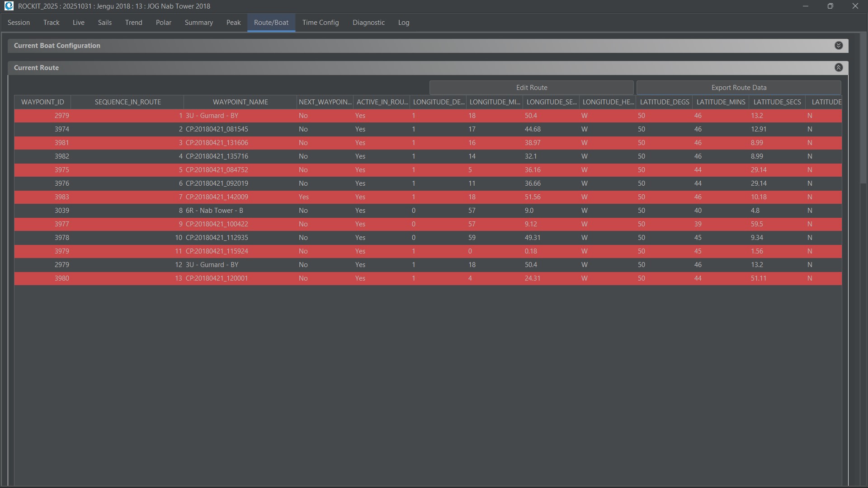Open the Session tab
Screen dimensions: 868x488
(x=19, y=23)
